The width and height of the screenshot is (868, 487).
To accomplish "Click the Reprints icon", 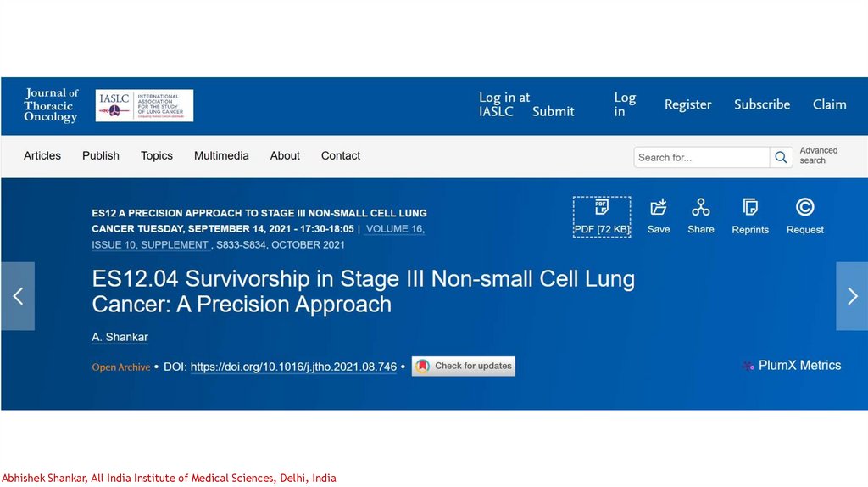I will 750,208.
